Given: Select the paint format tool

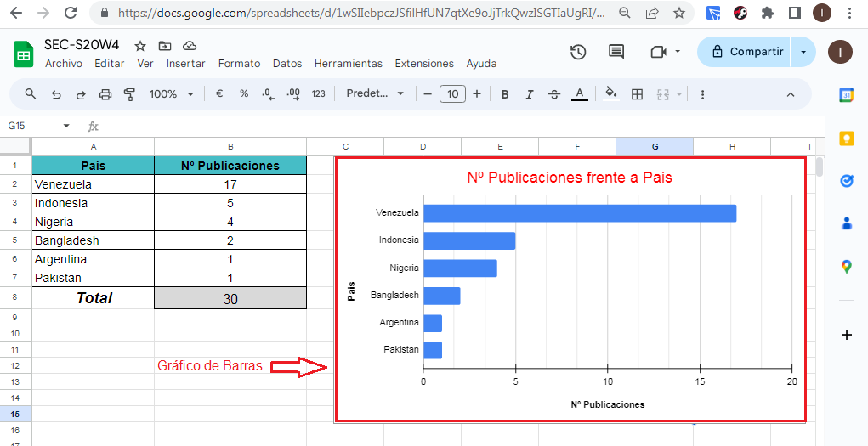Looking at the screenshot, I should [129, 94].
